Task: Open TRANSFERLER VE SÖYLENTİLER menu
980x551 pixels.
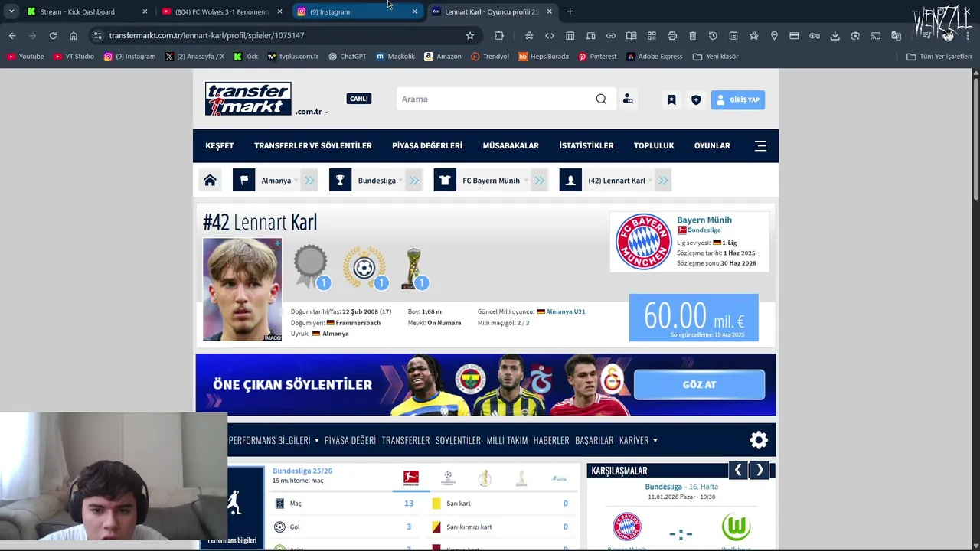Action: (313, 145)
